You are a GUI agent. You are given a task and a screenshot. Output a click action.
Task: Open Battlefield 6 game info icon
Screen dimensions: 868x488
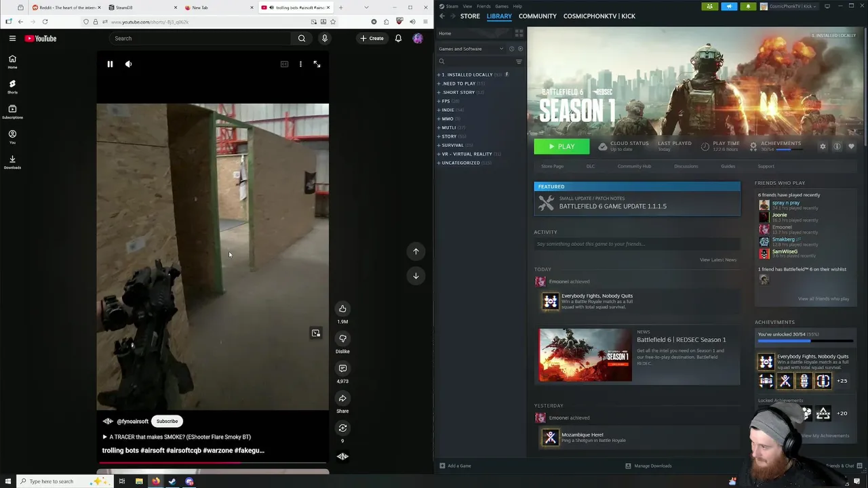(837, 146)
